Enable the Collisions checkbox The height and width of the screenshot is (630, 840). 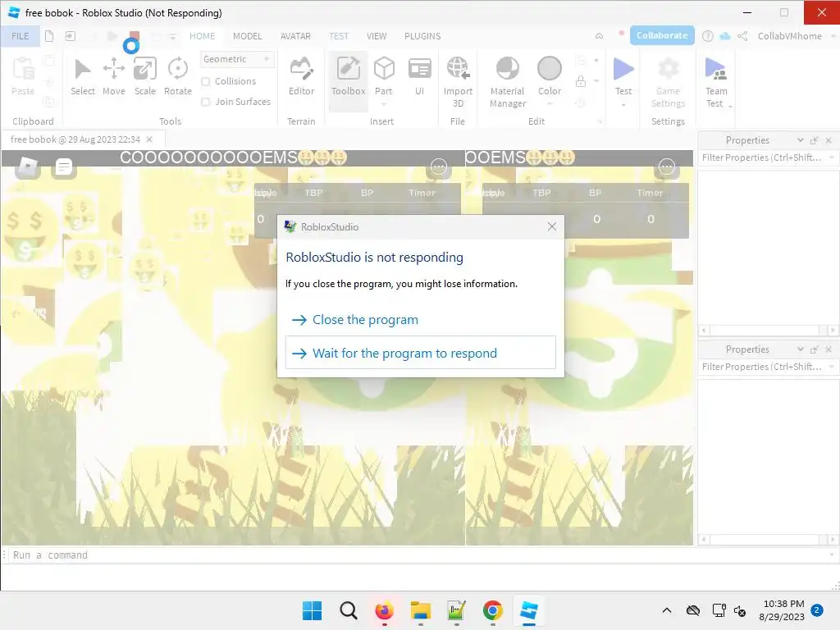pos(206,81)
